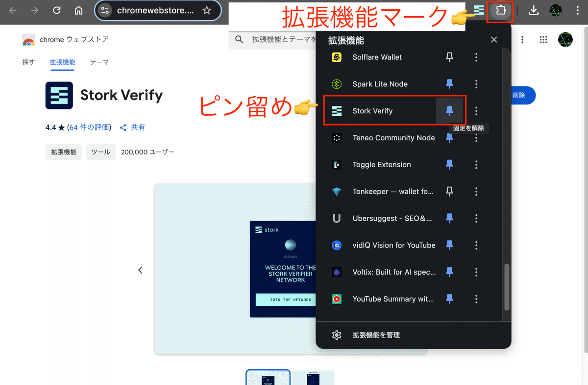The height and width of the screenshot is (385, 588).
Task: Unpin the Stork Verify extension
Action: tap(450, 110)
